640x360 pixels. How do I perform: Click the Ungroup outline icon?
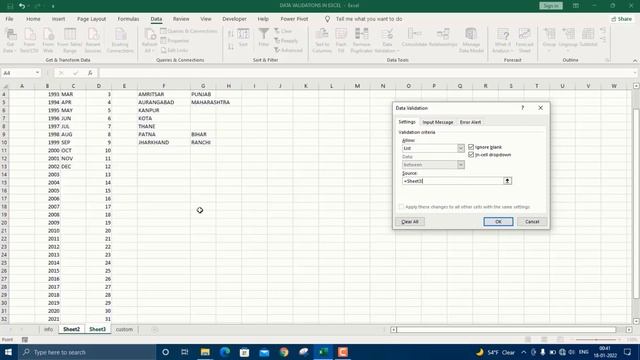pos(568,40)
